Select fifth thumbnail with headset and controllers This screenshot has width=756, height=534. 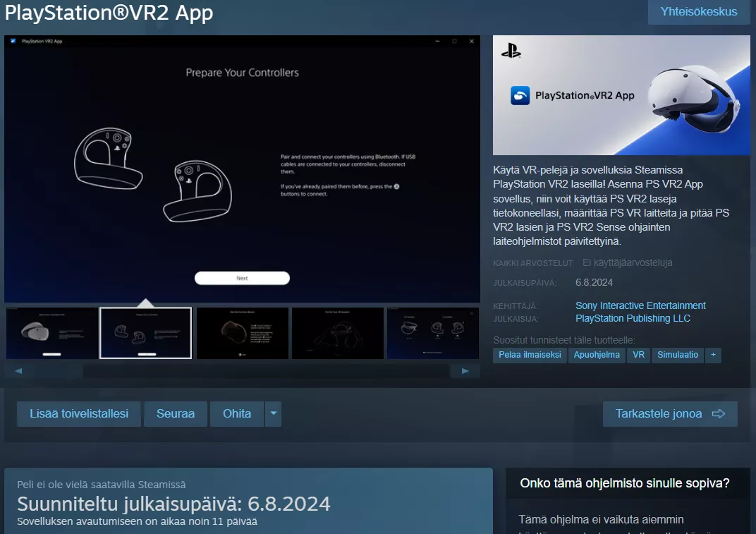tap(433, 334)
